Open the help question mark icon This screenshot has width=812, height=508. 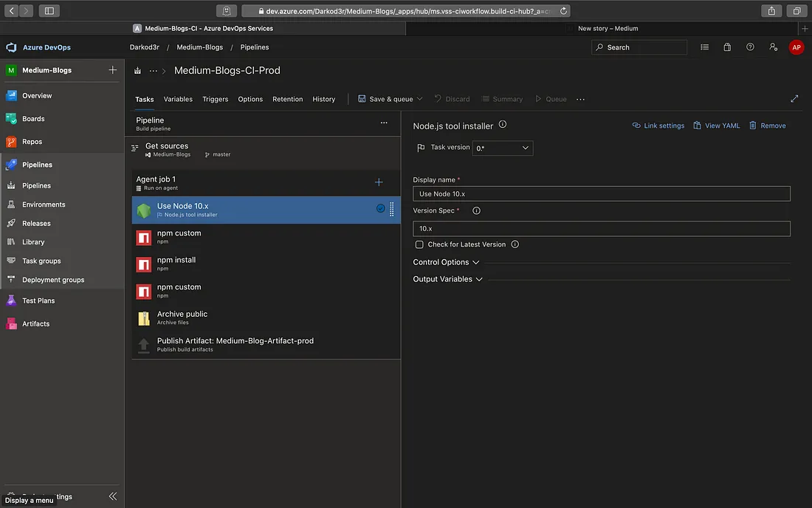coord(750,47)
